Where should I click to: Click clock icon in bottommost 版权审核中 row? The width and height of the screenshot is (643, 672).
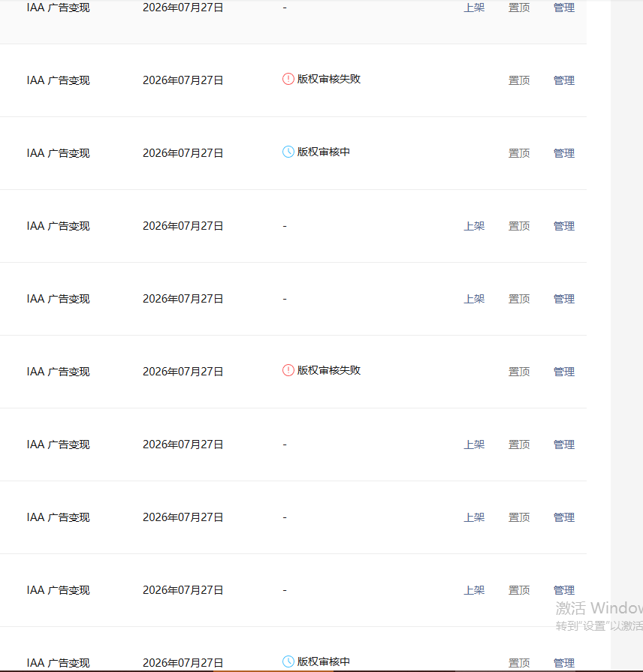(288, 661)
